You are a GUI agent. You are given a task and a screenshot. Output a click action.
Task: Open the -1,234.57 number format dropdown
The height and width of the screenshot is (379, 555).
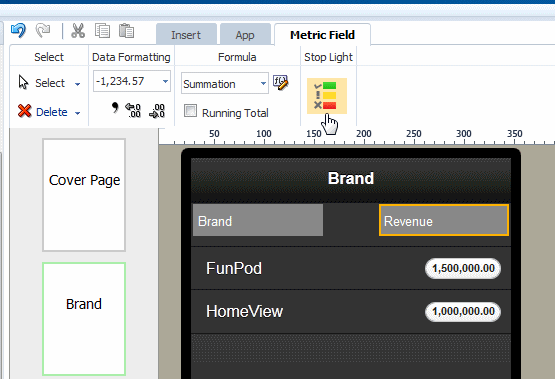point(165,81)
